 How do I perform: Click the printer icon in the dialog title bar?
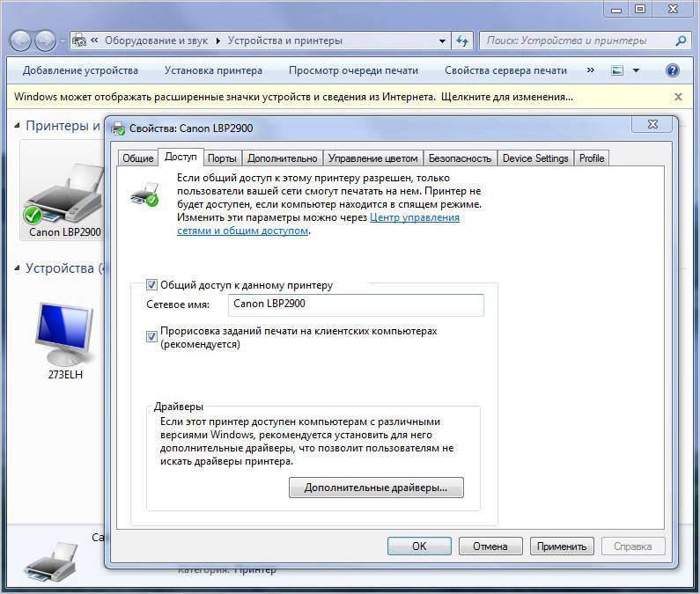pos(118,128)
